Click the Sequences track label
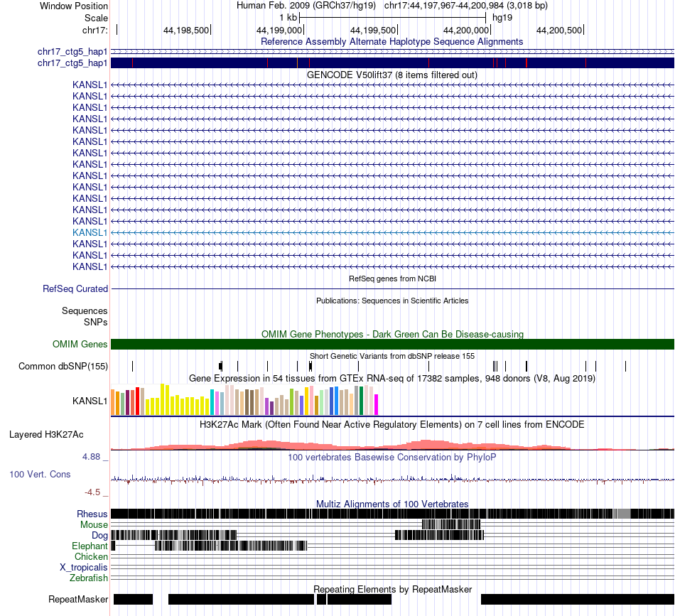 (85, 310)
